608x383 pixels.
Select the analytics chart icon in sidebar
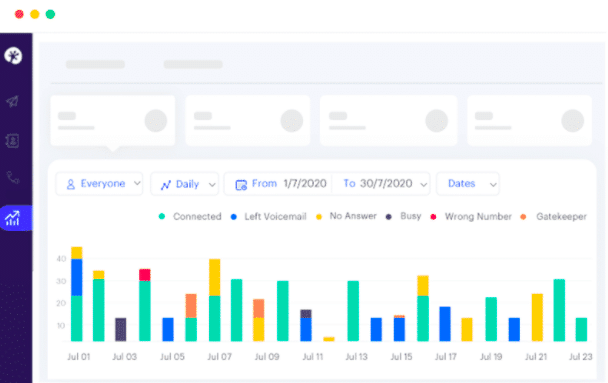12,218
